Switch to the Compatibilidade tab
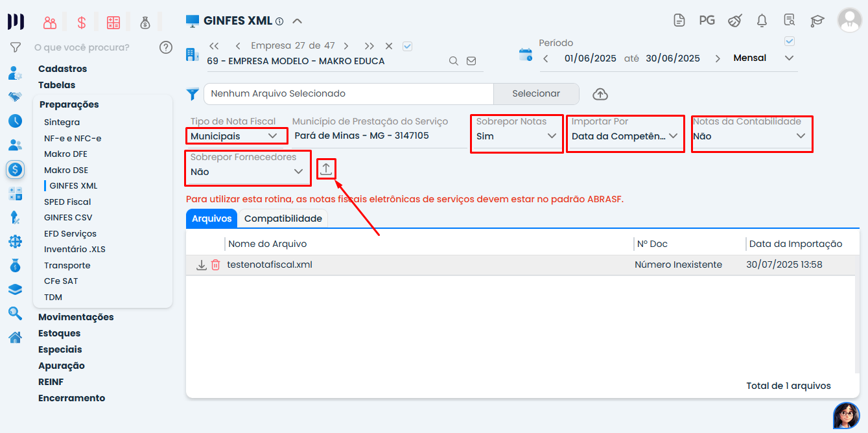868x433 pixels. pyautogui.click(x=283, y=218)
